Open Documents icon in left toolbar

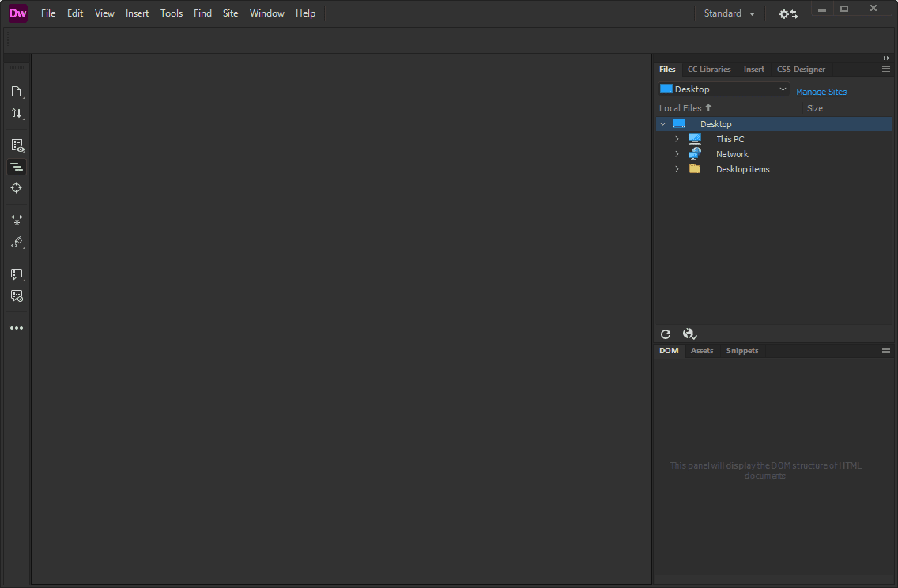click(x=17, y=92)
